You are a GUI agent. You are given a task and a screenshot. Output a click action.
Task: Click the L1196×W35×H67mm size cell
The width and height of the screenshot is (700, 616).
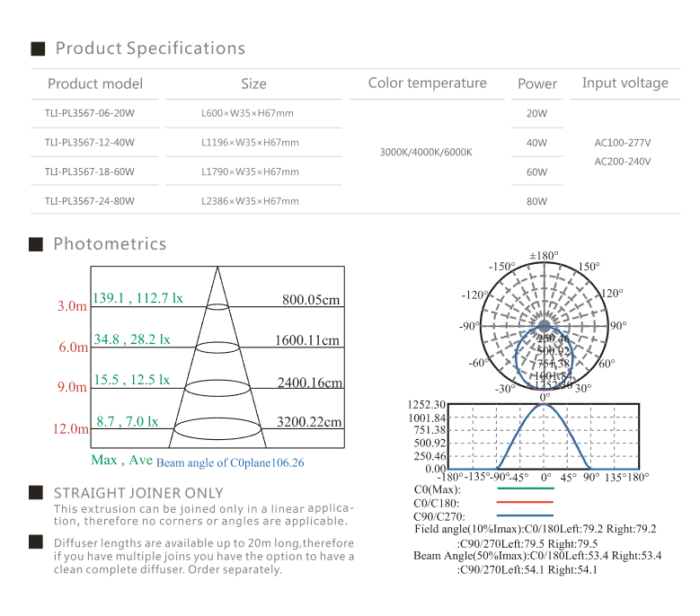pos(251,143)
